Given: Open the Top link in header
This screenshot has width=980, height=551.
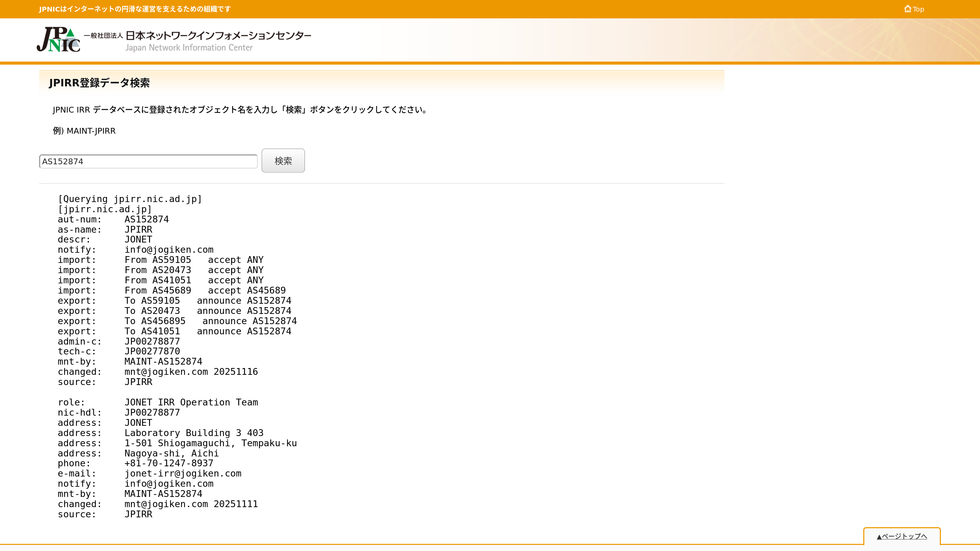Looking at the screenshot, I should [918, 9].
